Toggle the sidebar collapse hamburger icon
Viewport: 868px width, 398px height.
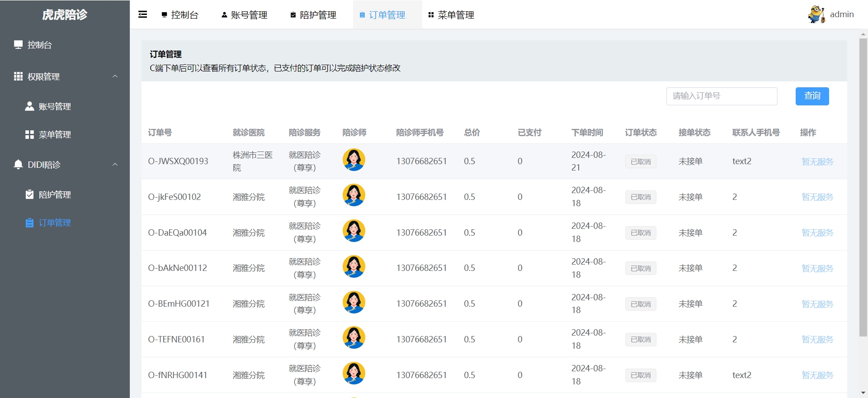tap(142, 14)
